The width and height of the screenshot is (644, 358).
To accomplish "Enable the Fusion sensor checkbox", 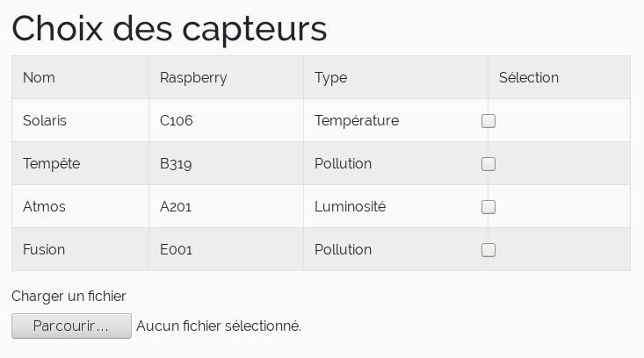I will pyautogui.click(x=488, y=250).
